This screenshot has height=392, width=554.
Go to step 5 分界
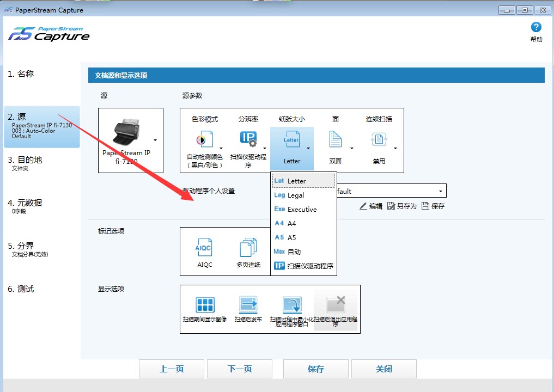[28, 249]
